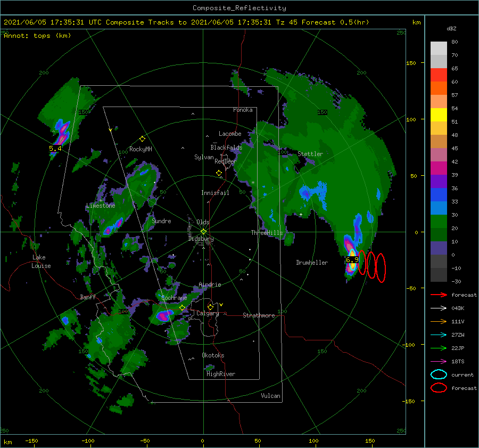Click the Vulcan label
The width and height of the screenshot is (479, 448).
pos(270,396)
